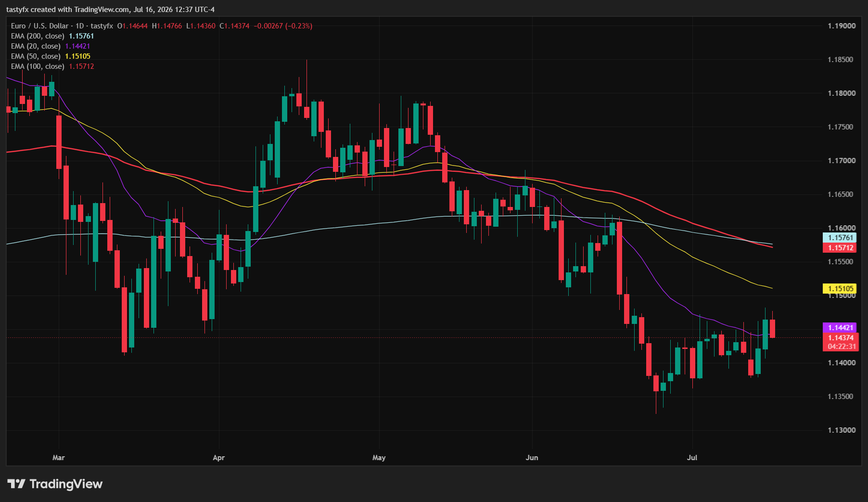Click the 1.17000 price axis label

(842, 161)
